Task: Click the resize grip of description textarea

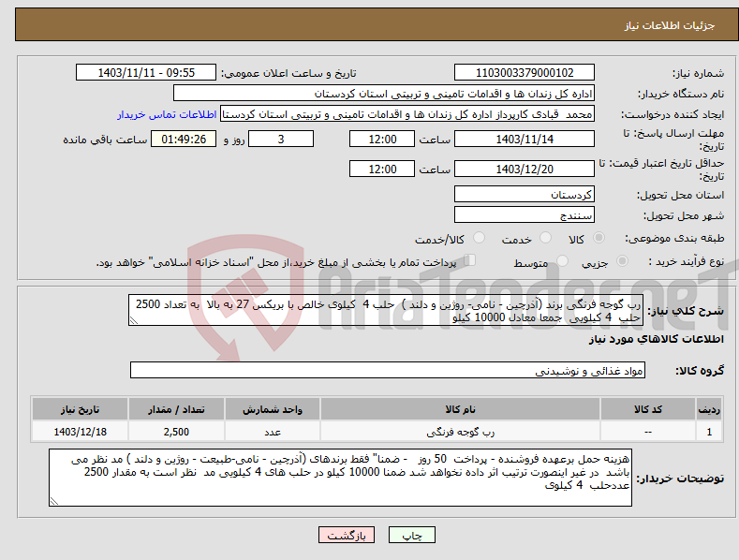Action: click(134, 320)
